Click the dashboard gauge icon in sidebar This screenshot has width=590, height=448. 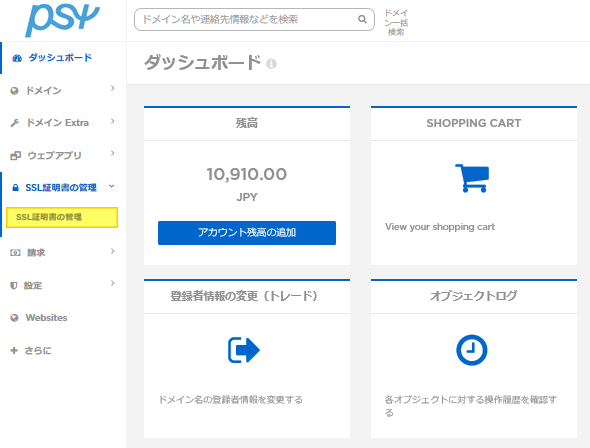tap(17, 58)
